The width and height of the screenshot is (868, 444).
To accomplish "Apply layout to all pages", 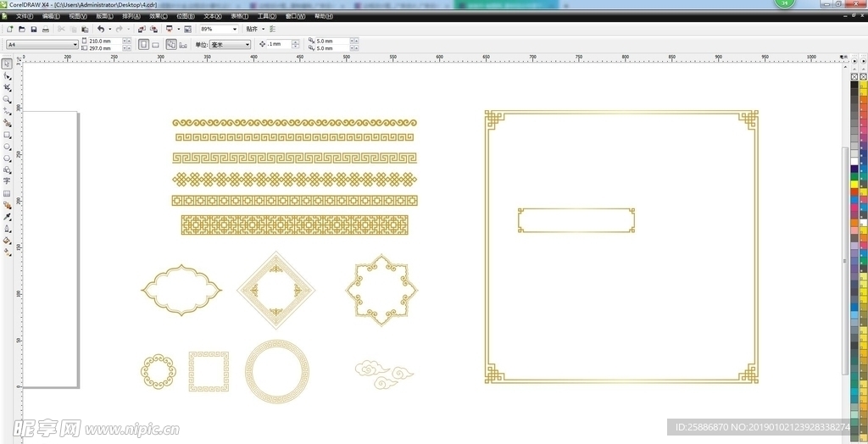I will tap(171, 44).
